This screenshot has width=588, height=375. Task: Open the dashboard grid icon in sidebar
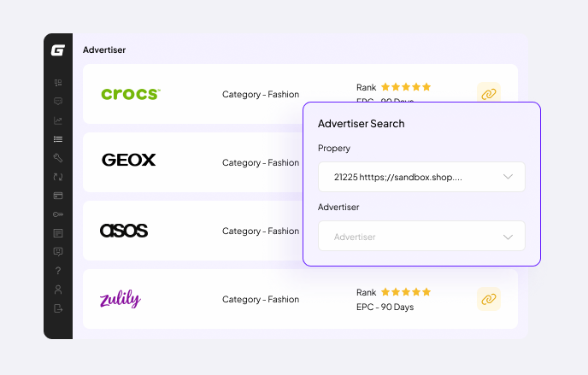[x=58, y=83]
